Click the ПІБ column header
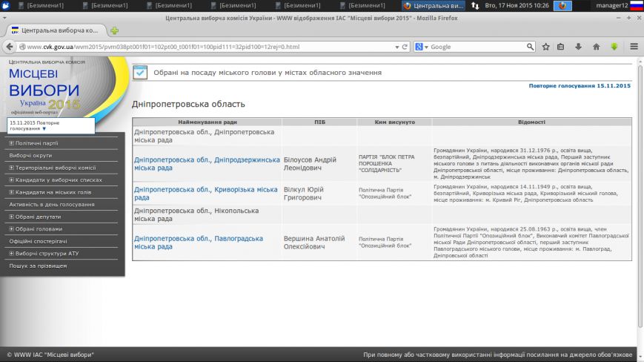This screenshot has width=644, height=362. [319, 122]
